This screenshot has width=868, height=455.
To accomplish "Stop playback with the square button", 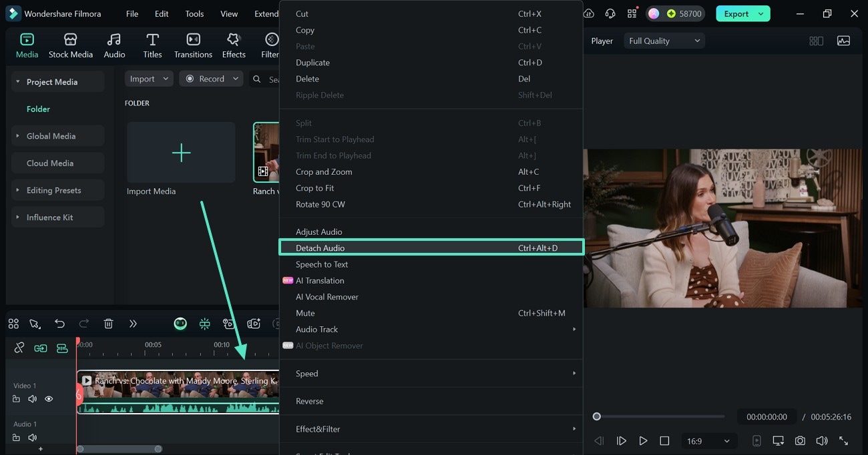I will point(664,441).
